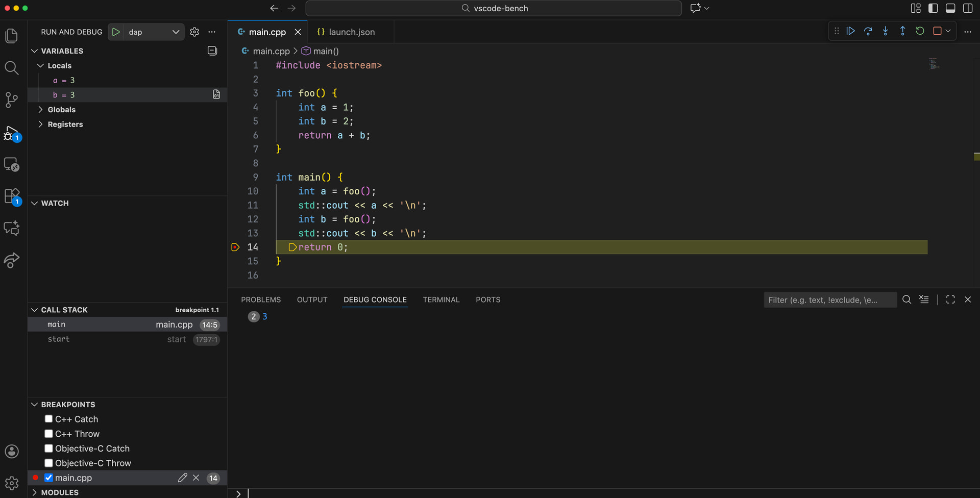Enable the C++ Catch breakpoint
Viewport: 980px width, 498px height.
(49, 419)
